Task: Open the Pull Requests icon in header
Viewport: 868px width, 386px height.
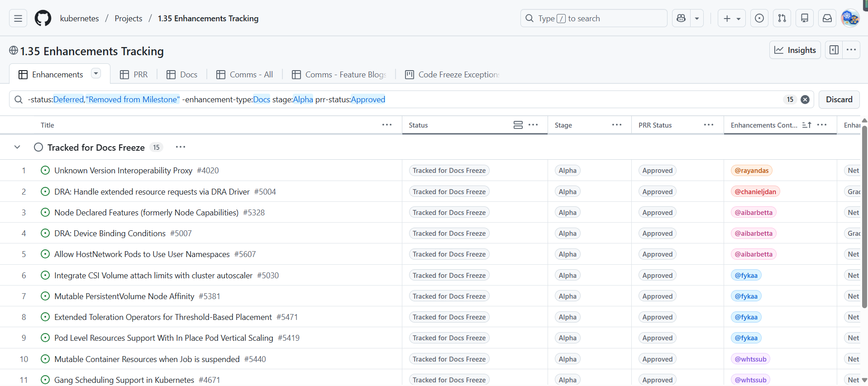Action: (782, 19)
